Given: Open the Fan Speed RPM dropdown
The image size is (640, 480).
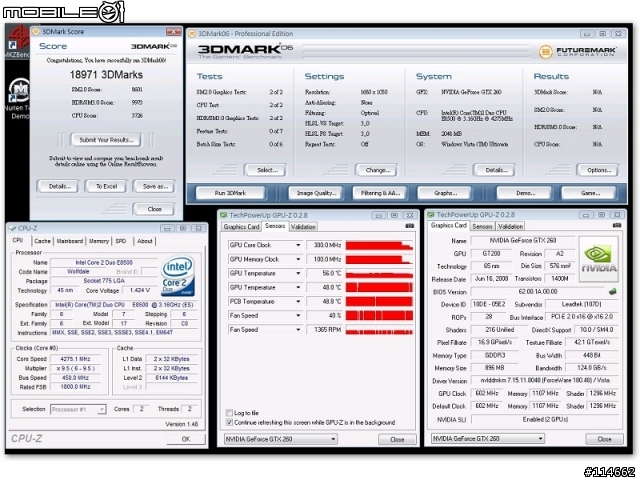Looking at the screenshot, I should pyautogui.click(x=298, y=330).
